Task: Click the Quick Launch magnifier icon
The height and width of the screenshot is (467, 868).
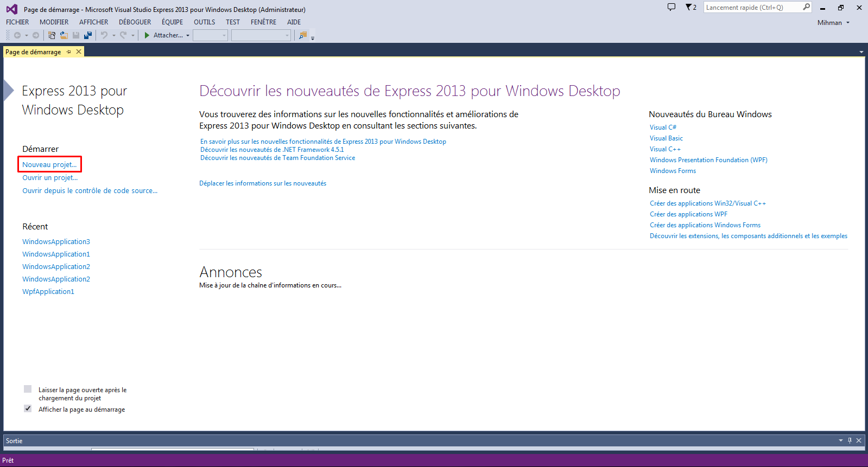Action: coord(807,7)
